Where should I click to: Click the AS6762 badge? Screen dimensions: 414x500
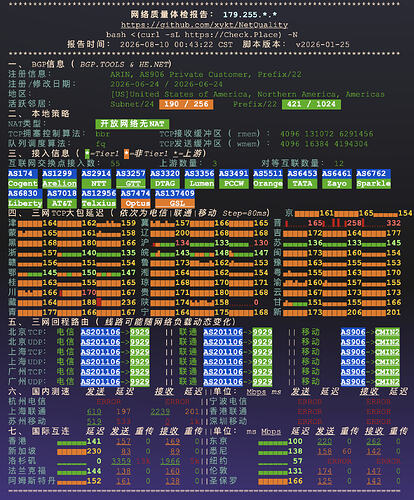373,173
